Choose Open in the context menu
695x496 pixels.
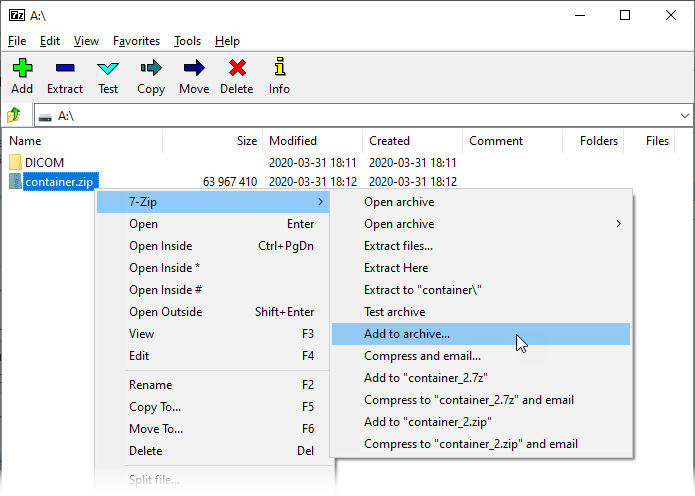[x=213, y=224]
